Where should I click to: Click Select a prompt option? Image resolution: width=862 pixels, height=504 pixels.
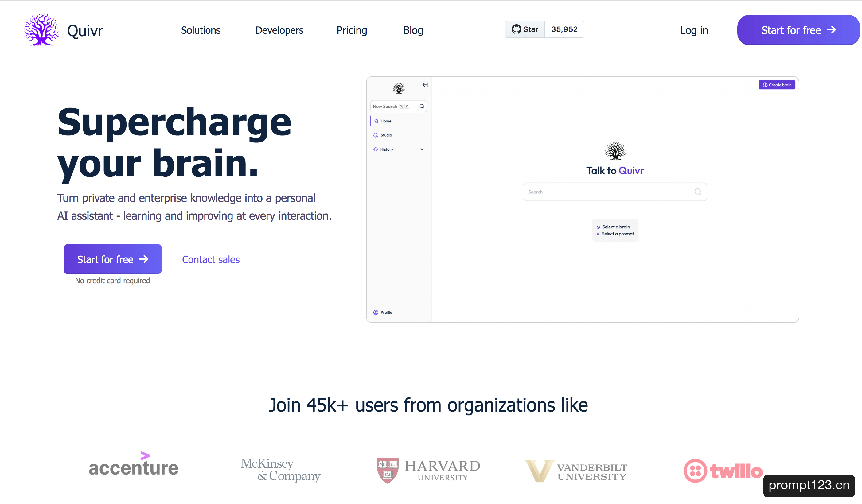pos(615,234)
